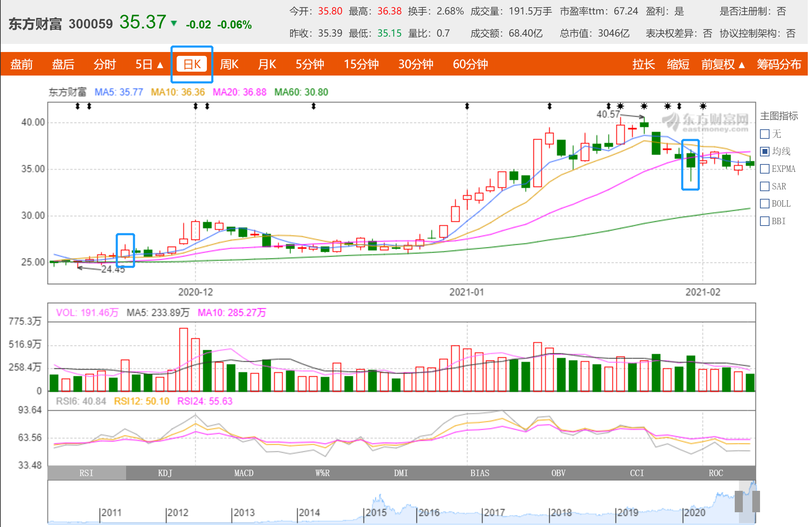This screenshot has width=812, height=527.
Task: Select the CCI indicator tab
Action: (x=637, y=473)
